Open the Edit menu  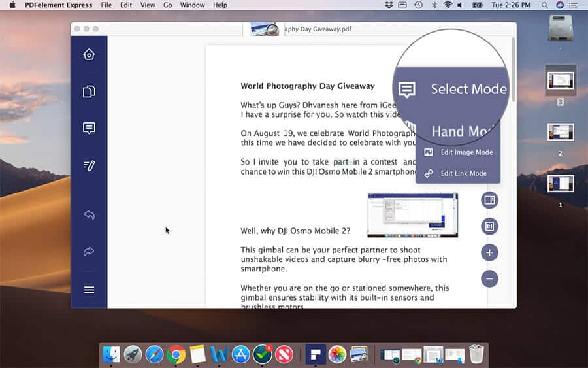[x=126, y=5]
